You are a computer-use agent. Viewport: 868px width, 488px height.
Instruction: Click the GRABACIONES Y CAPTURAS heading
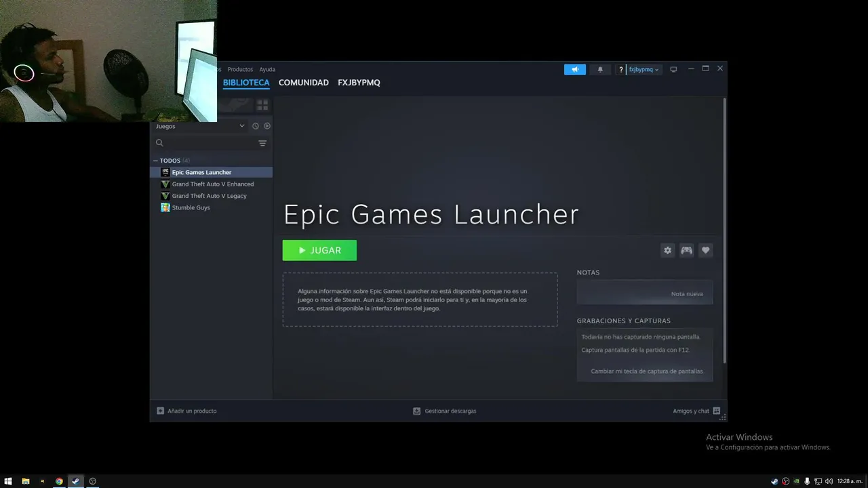pos(624,321)
